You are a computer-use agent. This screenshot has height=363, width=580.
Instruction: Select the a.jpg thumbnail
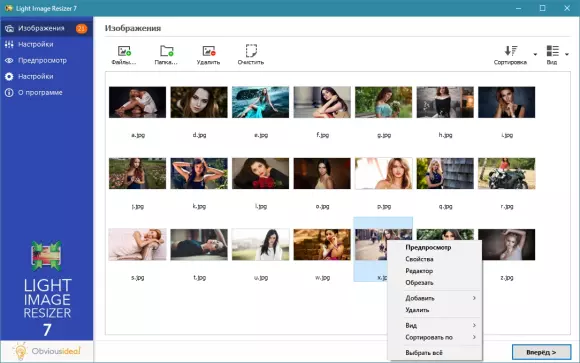tap(137, 102)
